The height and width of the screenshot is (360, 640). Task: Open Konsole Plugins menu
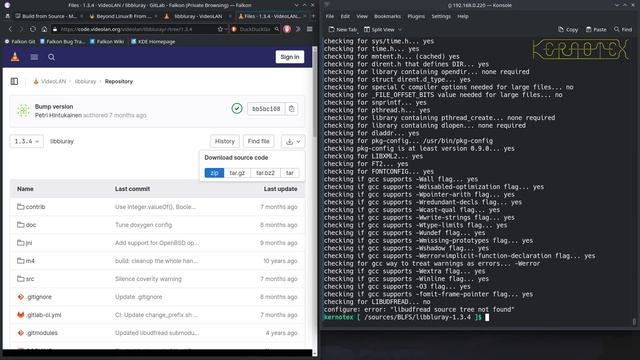point(416,16)
